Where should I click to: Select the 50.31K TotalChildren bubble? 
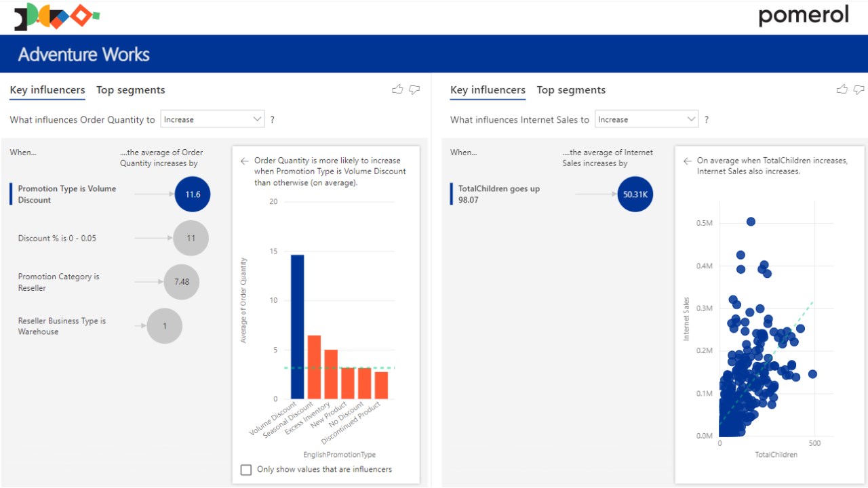[x=635, y=195]
